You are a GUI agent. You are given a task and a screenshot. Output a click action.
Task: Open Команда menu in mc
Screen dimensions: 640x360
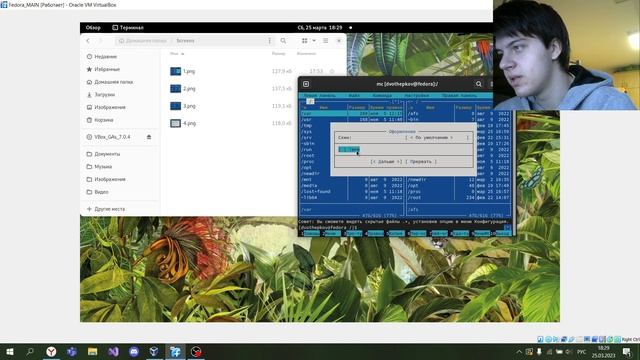(x=382, y=96)
